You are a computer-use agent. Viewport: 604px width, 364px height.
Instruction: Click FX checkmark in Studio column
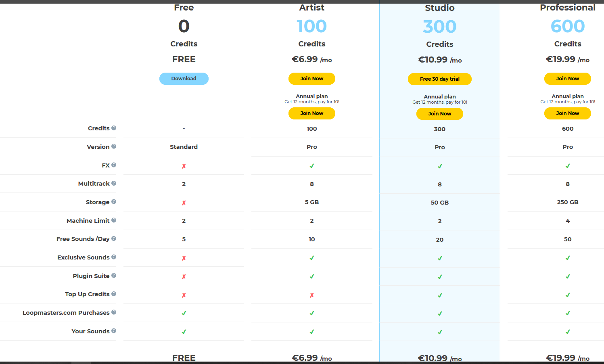[440, 166]
